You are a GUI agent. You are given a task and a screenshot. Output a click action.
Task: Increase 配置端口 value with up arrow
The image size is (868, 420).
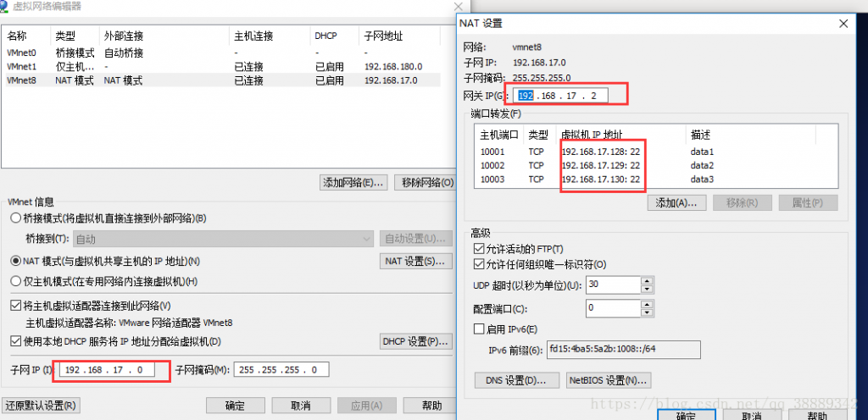tap(648, 303)
